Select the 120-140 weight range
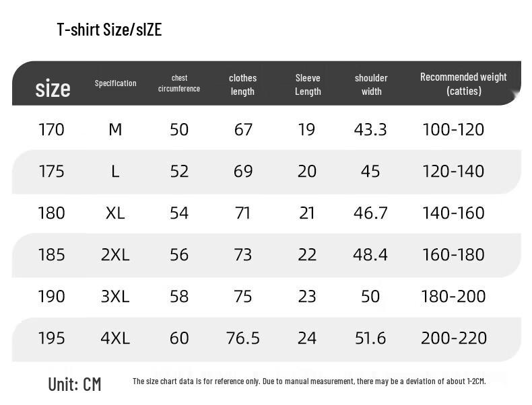Viewport: 532px width, 405px height. pyautogui.click(x=453, y=171)
